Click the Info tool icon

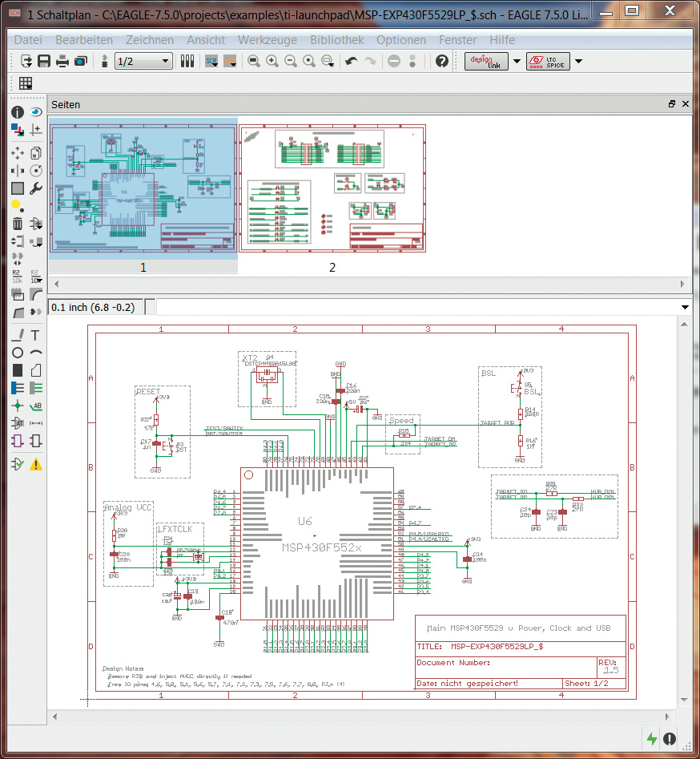pyautogui.click(x=17, y=112)
